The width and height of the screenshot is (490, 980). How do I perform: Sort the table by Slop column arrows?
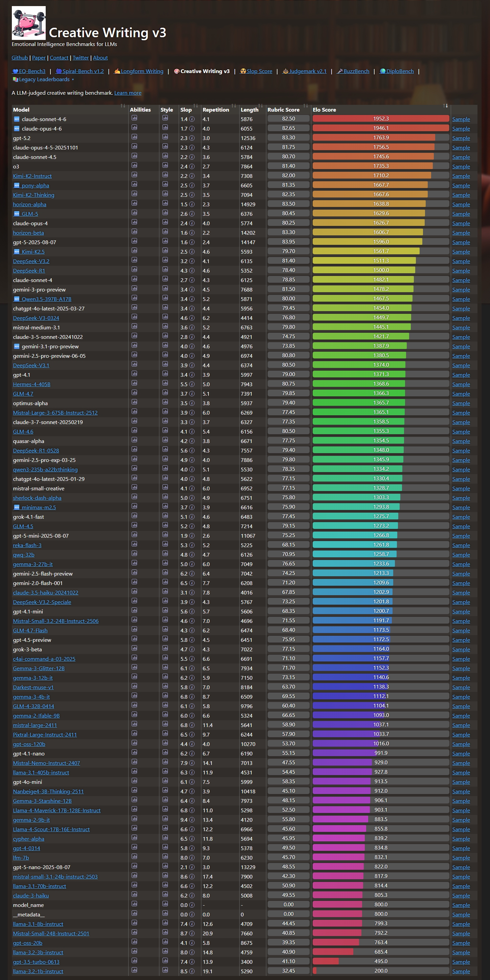196,106
